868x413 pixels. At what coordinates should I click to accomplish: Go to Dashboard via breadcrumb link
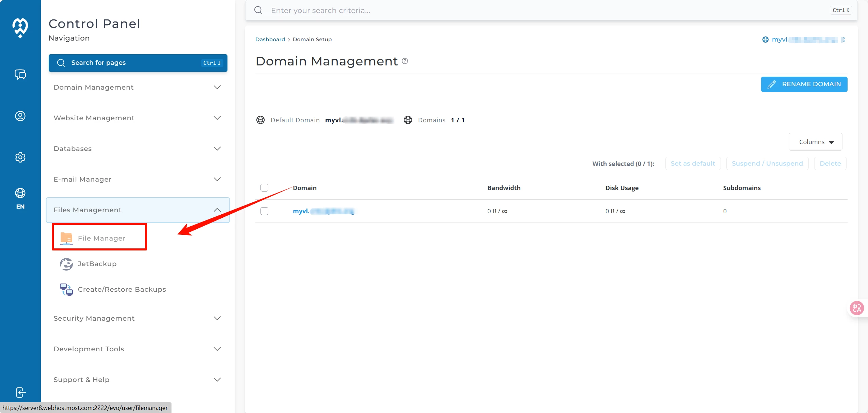pos(270,40)
